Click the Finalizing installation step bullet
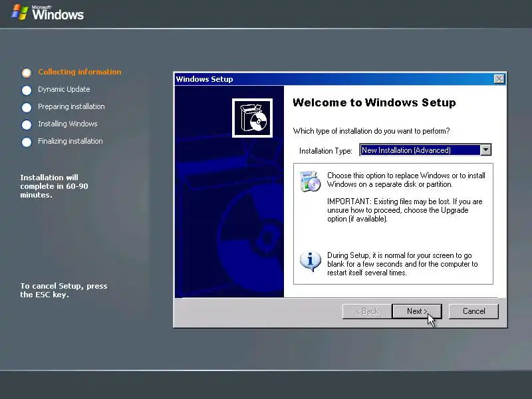The width and height of the screenshot is (532, 399). click(x=27, y=142)
